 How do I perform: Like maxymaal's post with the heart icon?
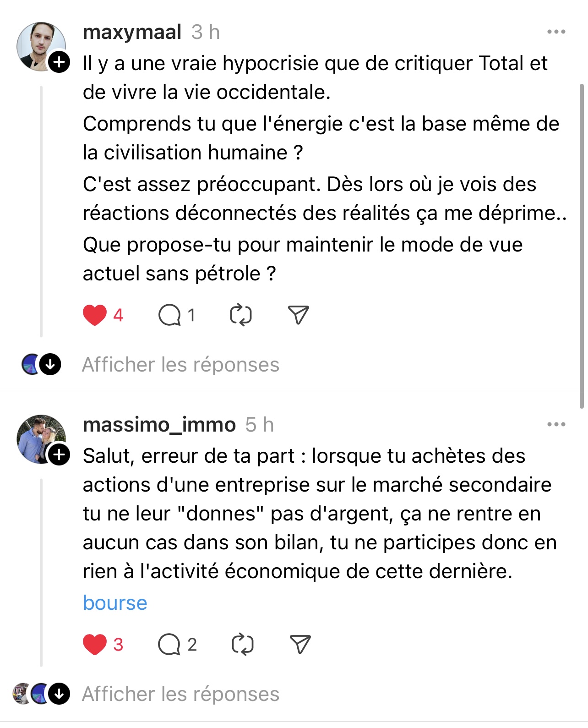pos(95,315)
